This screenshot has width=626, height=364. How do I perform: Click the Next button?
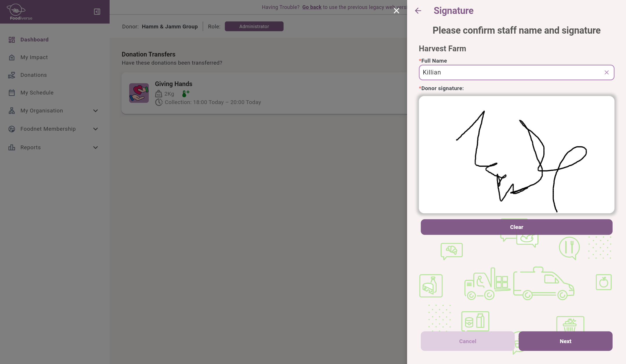point(565,341)
